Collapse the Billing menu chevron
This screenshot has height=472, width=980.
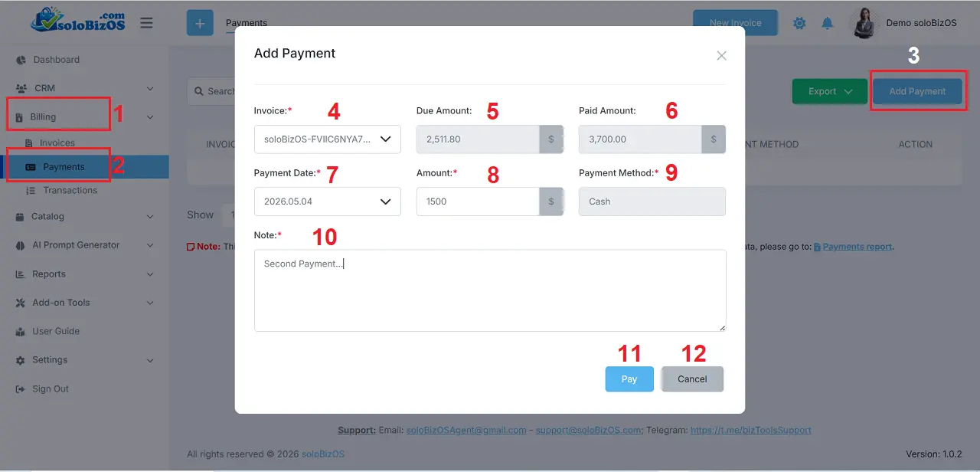pos(150,117)
